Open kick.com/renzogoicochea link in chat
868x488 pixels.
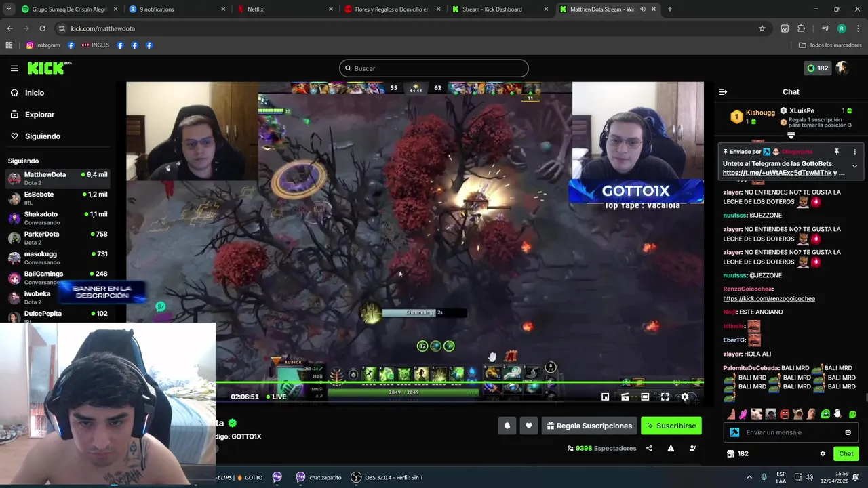click(x=769, y=298)
